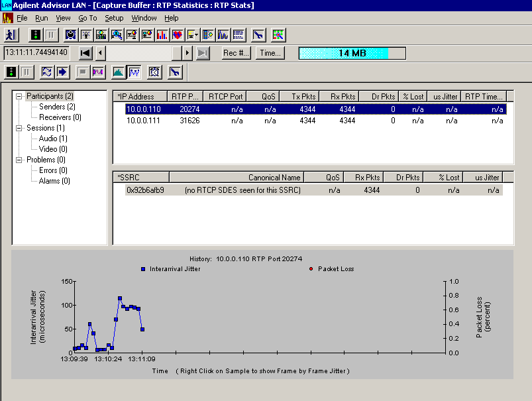Jump to first record with the rewind button
The width and height of the screenshot is (532, 401).
(85, 53)
